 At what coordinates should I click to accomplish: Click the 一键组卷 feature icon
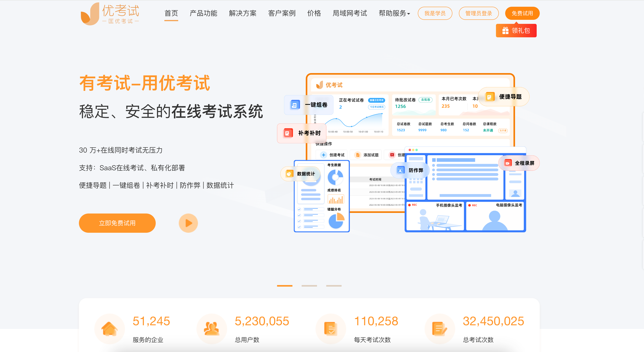coord(295,105)
